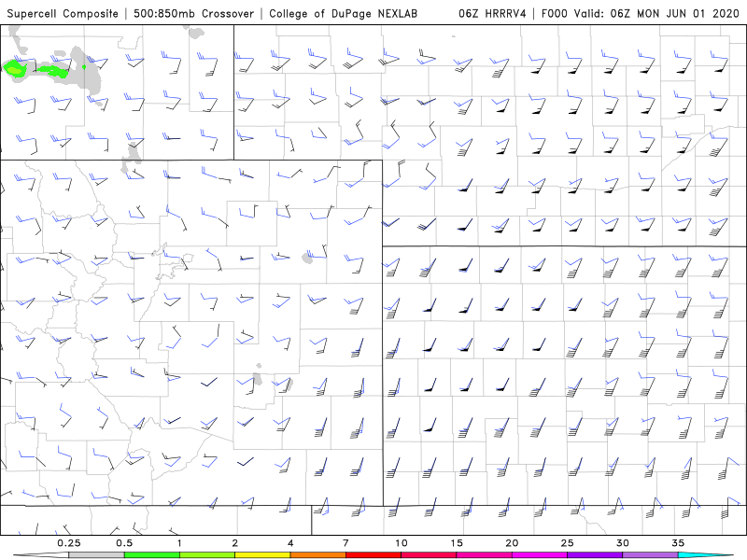Click the '4' legend value
Image resolution: width=747 pixels, height=560 pixels.
coord(290,543)
